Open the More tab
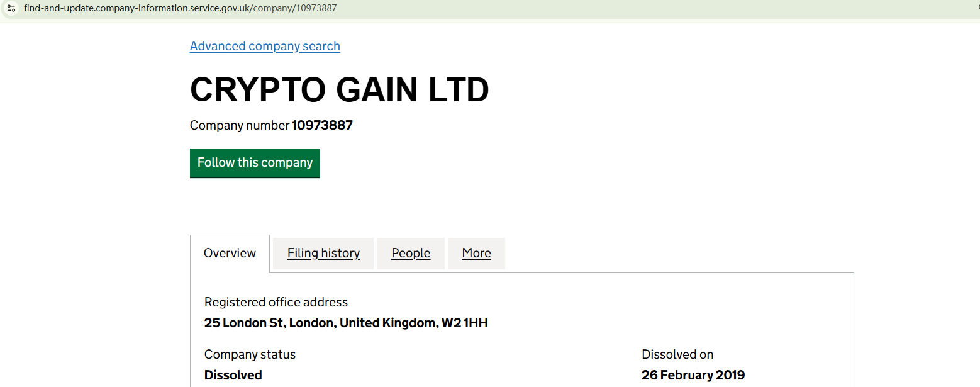The image size is (980, 387). click(x=476, y=253)
